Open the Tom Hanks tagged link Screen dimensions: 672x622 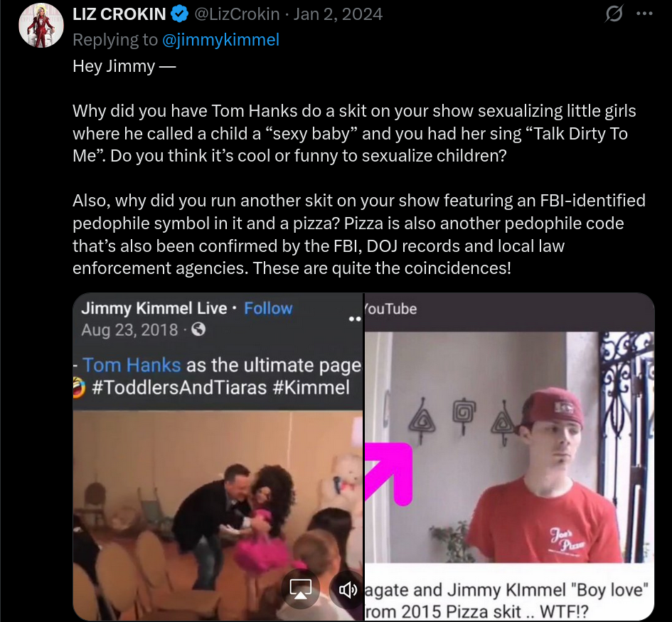(x=132, y=365)
